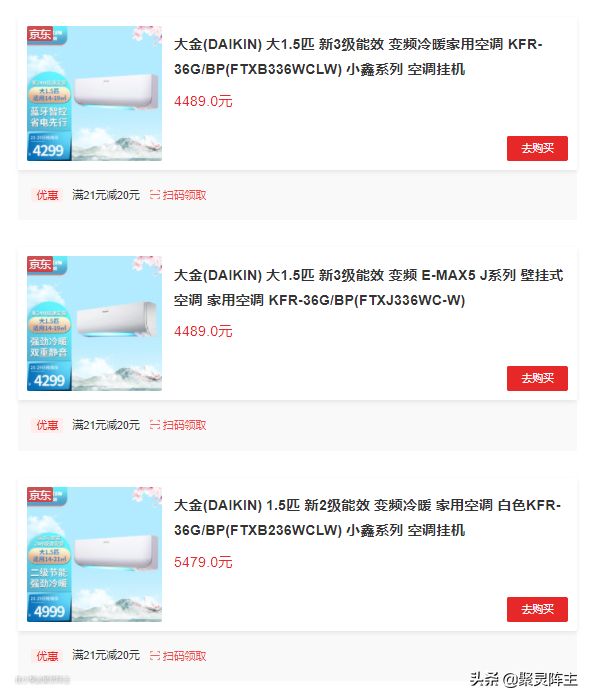Open the FTXB236WCLW 4999 product thumbnail
The height and width of the screenshot is (700, 591).
click(x=94, y=554)
